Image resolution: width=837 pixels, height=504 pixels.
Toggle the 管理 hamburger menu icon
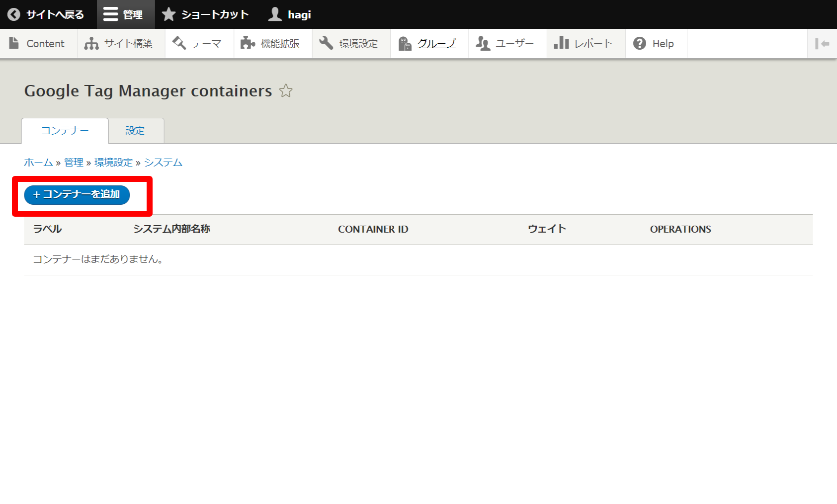pyautogui.click(x=110, y=14)
